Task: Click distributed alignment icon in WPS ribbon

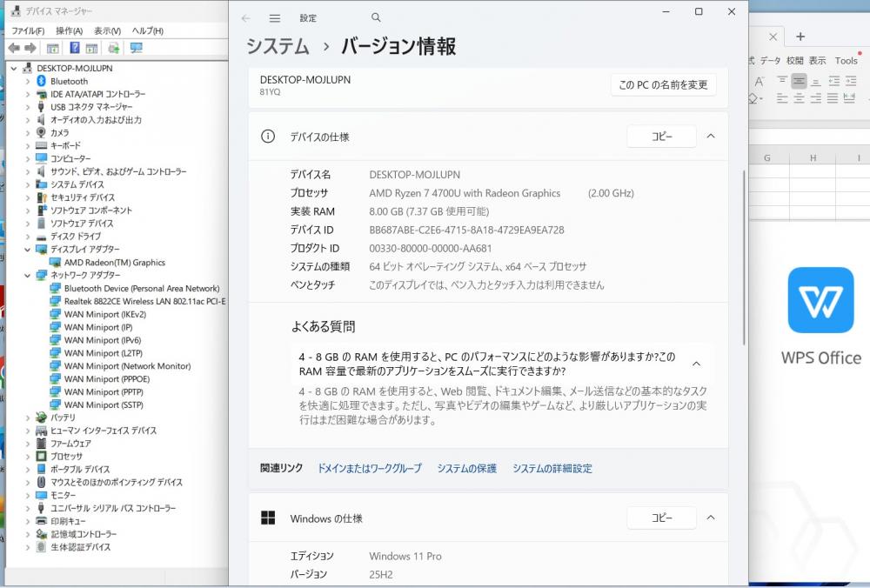Action: coord(849,99)
